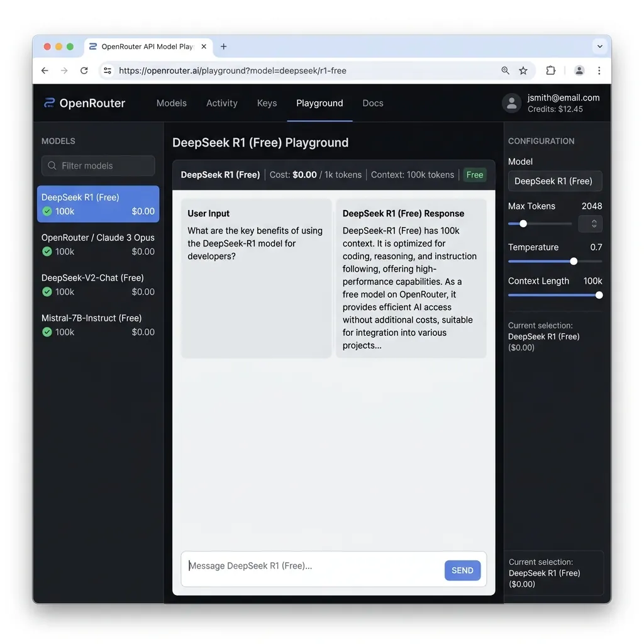Expand the tab search chevron
The height and width of the screenshot is (644, 644).
click(599, 47)
